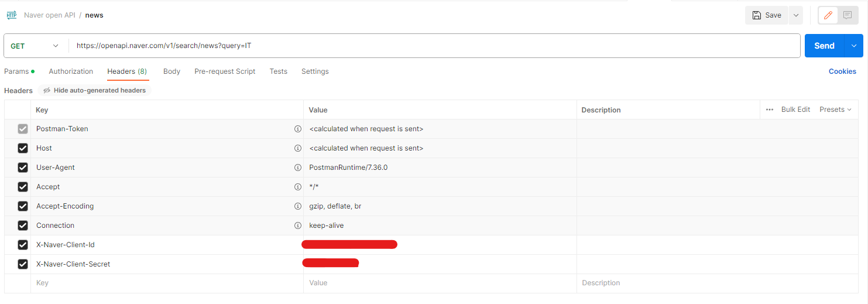The width and height of the screenshot is (868, 304).
Task: Click the request URL input field
Action: coord(434,46)
